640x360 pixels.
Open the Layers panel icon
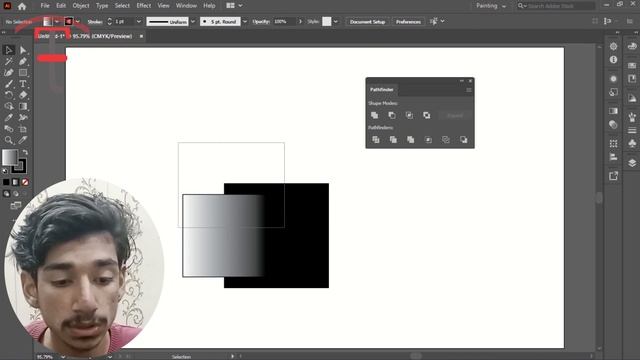[x=632, y=163]
